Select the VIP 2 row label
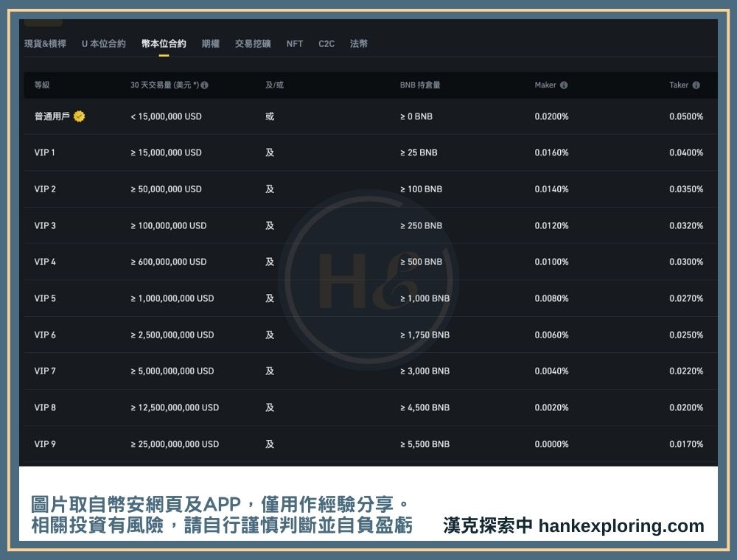The width and height of the screenshot is (737, 560). click(x=45, y=189)
